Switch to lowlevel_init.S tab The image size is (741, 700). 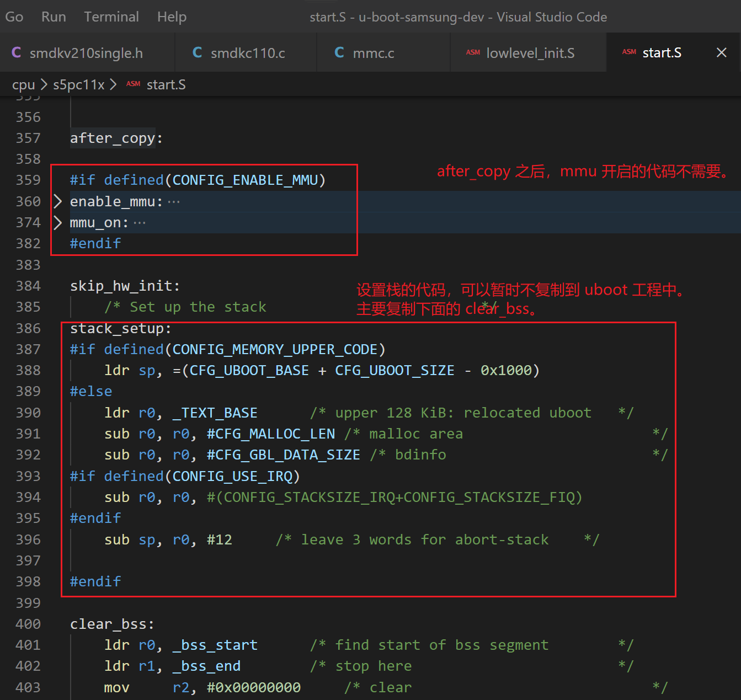(528, 53)
